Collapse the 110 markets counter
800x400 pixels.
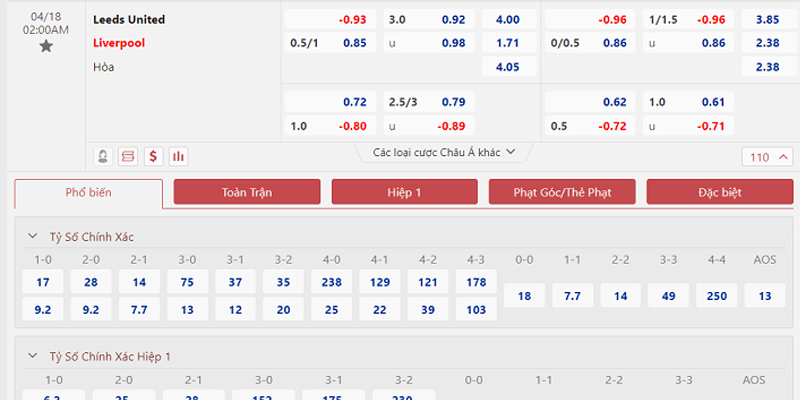tap(767, 157)
